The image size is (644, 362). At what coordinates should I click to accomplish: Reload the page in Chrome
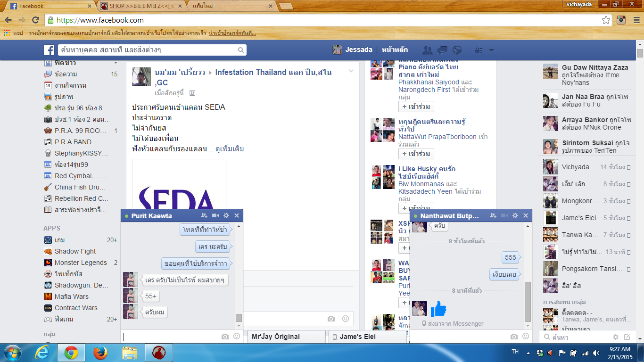pos(35,20)
